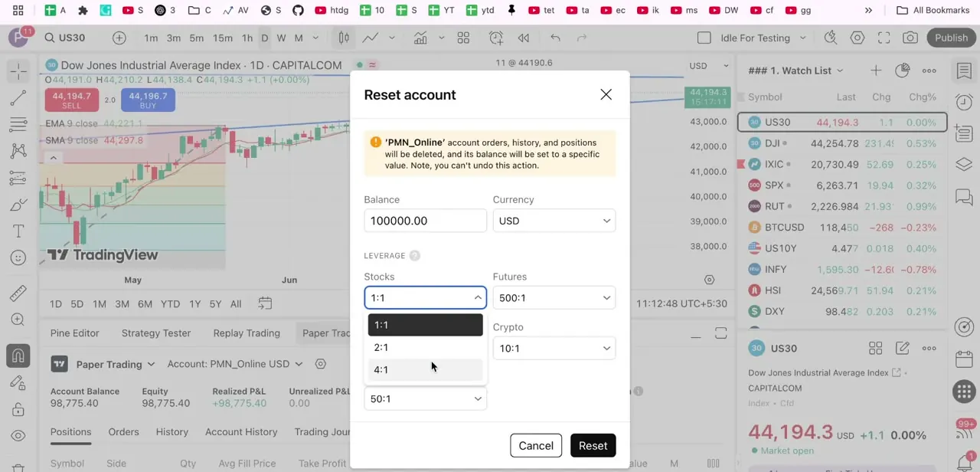Open the Idle For Testing layout dropdown
Screen dimensions: 980x472
[763, 38]
